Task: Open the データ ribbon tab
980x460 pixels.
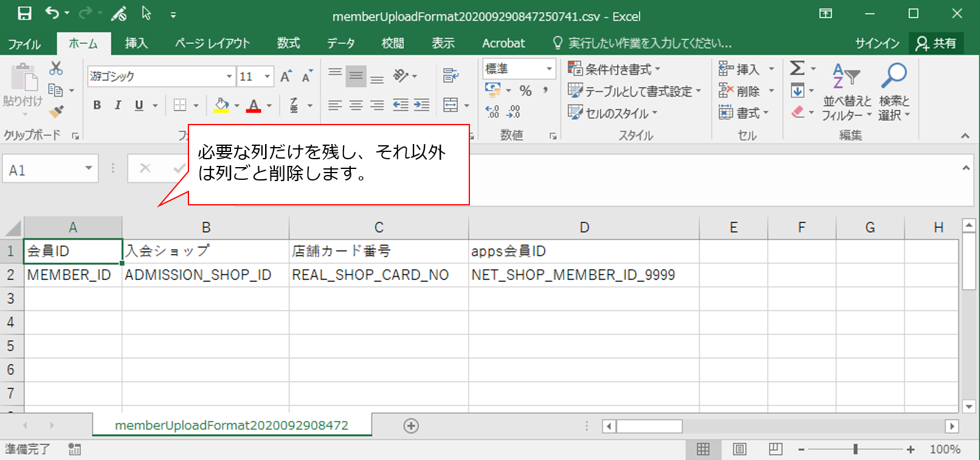Action: tap(340, 43)
